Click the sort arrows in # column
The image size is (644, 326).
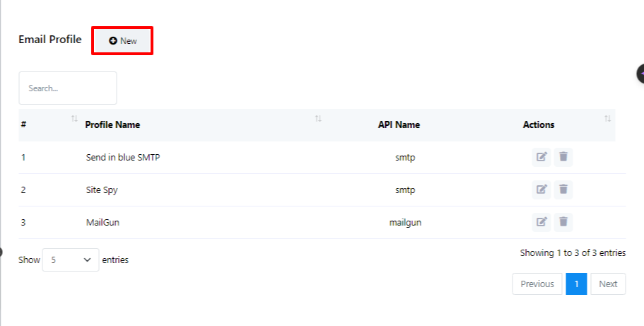(74, 119)
